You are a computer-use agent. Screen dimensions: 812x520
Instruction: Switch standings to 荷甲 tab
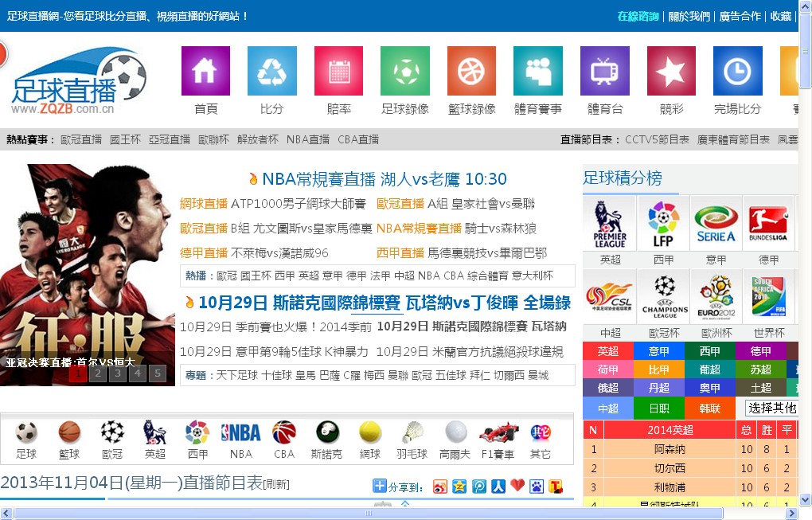pos(608,369)
